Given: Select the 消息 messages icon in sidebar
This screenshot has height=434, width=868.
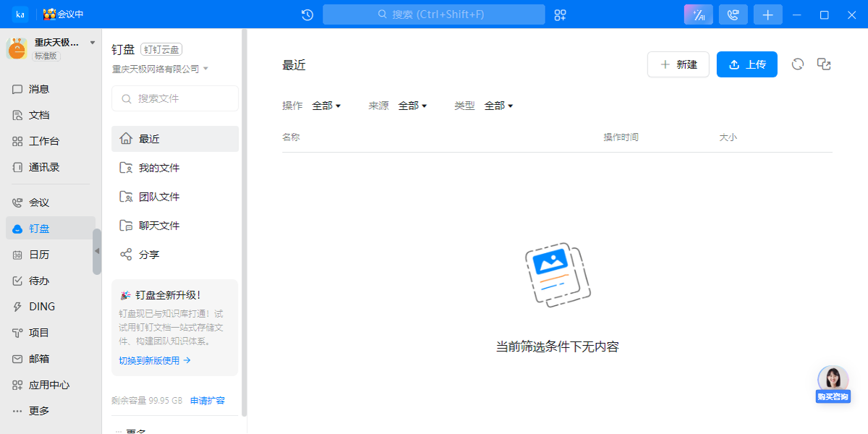Looking at the screenshot, I should pos(17,88).
